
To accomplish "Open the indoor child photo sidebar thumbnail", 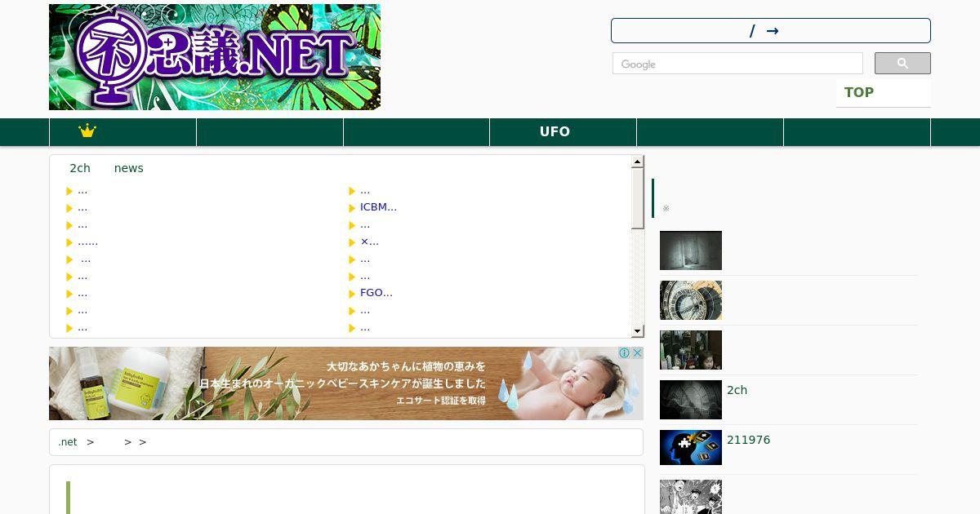I will click(x=691, y=350).
